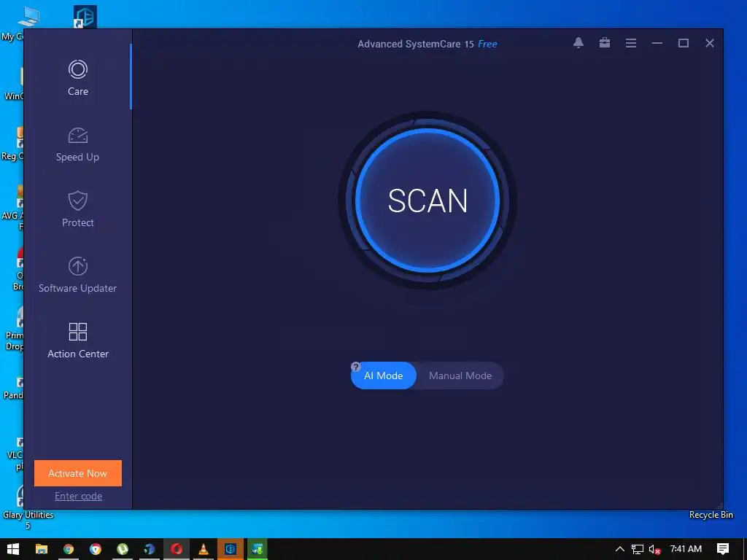This screenshot has width=747, height=560.
Task: Open the Action Center section
Action: (x=77, y=341)
